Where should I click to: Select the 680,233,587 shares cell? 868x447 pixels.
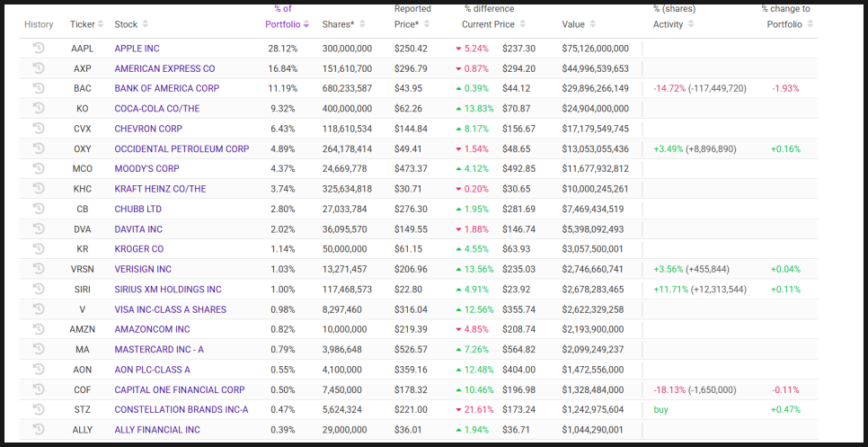tap(347, 89)
